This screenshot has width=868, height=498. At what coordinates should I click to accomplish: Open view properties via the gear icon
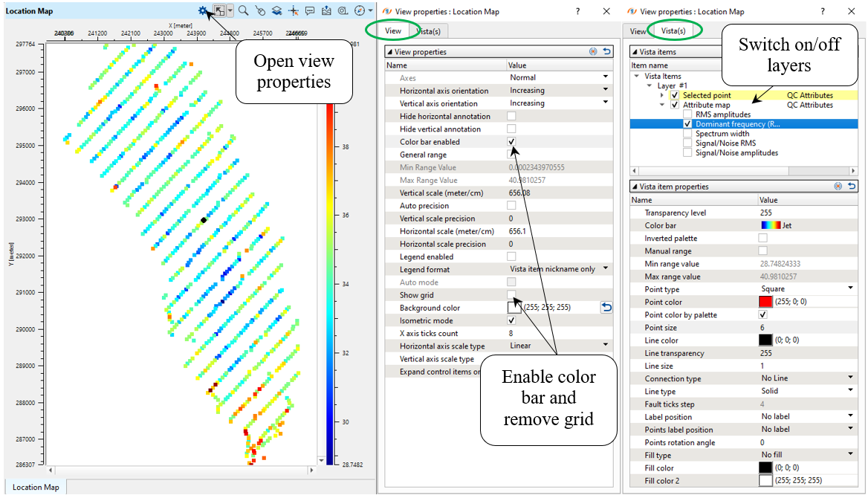[203, 11]
